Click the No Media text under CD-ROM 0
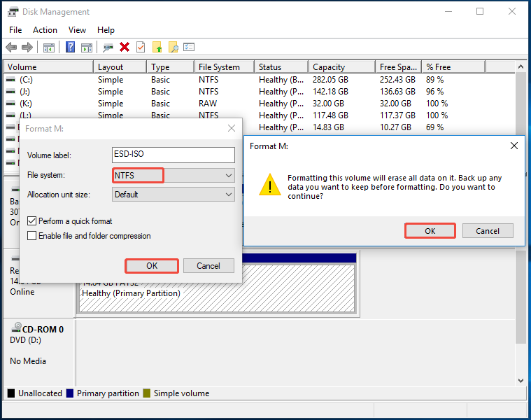Viewport: 531px width, 420px height. 28,361
